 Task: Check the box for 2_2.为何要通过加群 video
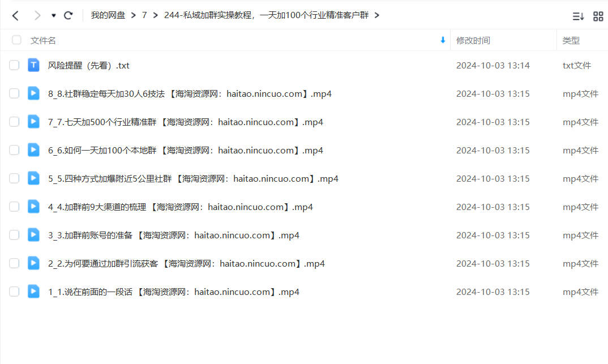tap(14, 263)
